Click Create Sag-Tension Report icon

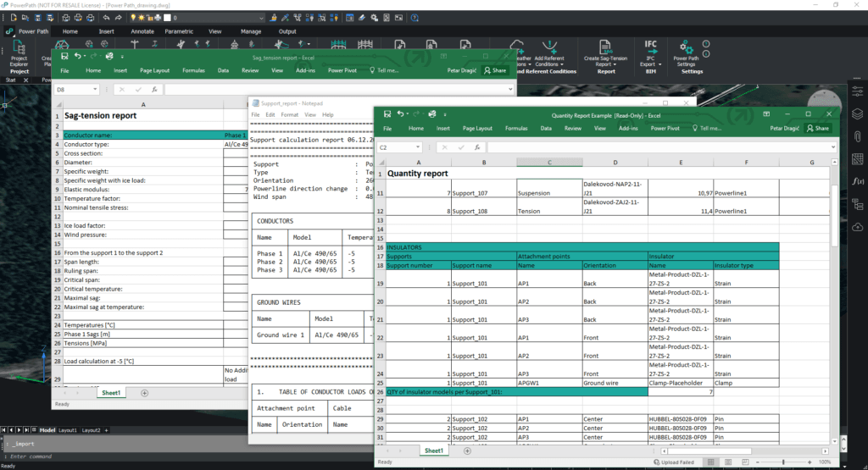pyautogui.click(x=605, y=47)
